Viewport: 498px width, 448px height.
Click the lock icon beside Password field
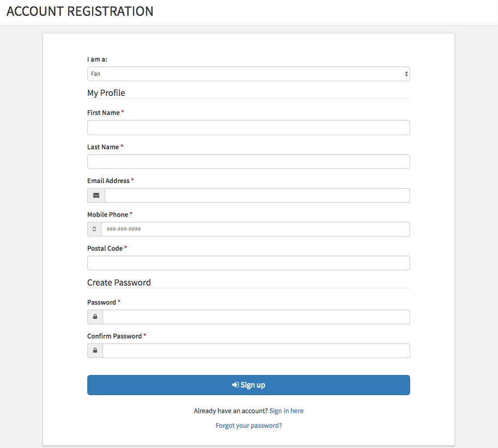95,317
